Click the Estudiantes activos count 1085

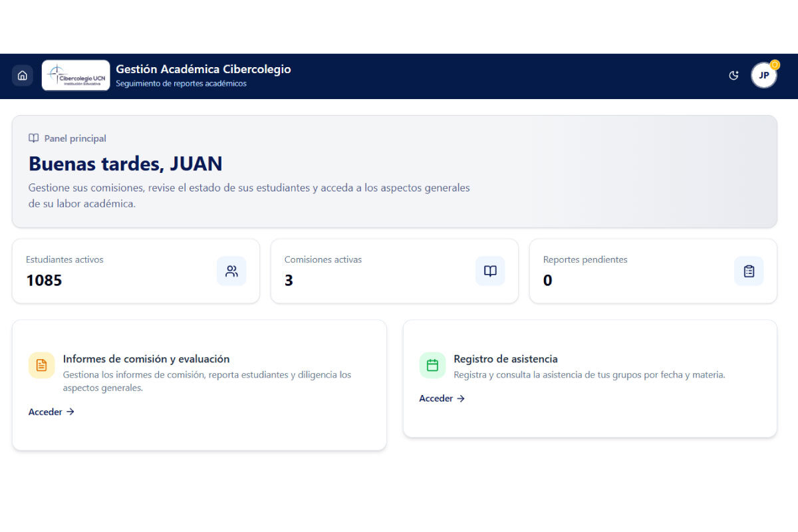[44, 280]
